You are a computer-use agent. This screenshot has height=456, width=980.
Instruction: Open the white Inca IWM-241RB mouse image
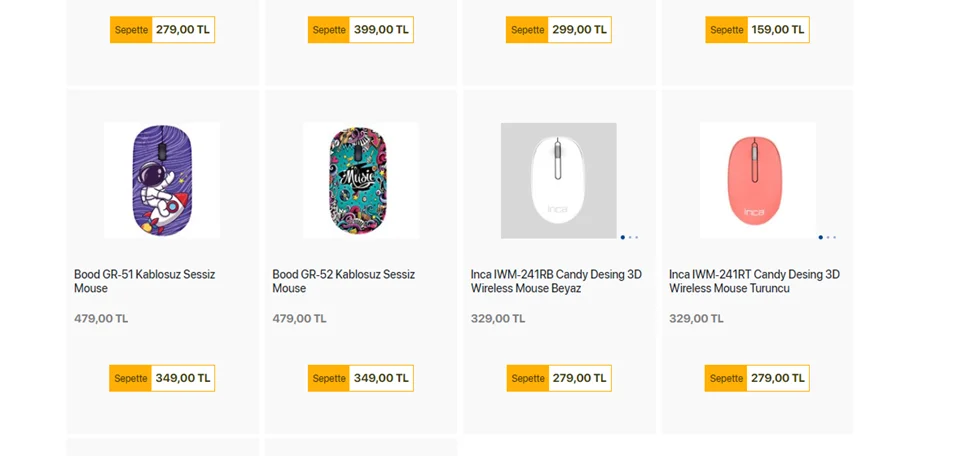click(x=558, y=180)
